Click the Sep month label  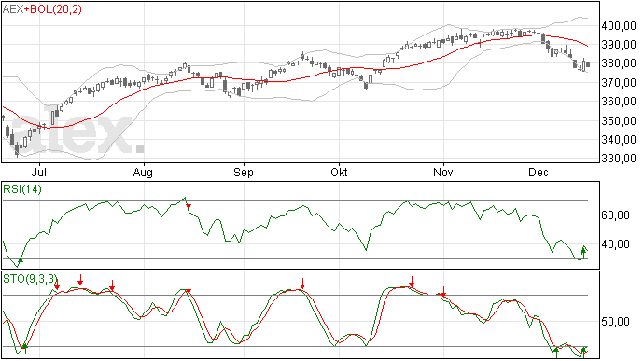(x=244, y=173)
